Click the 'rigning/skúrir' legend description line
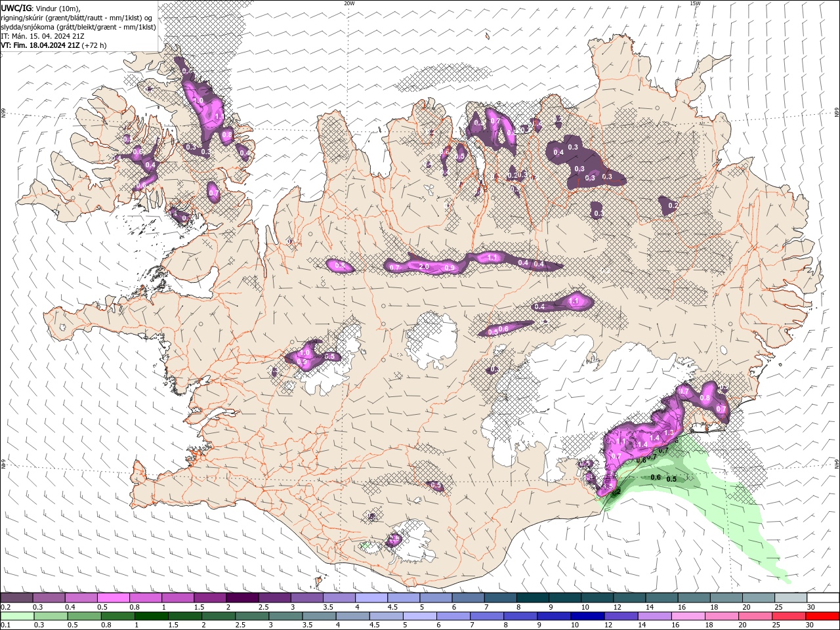Screen dimensions: 840x630 (77, 18)
